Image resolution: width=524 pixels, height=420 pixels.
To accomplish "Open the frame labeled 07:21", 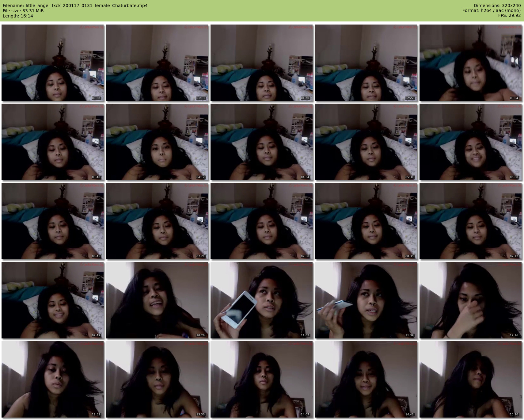I will pos(157,221).
